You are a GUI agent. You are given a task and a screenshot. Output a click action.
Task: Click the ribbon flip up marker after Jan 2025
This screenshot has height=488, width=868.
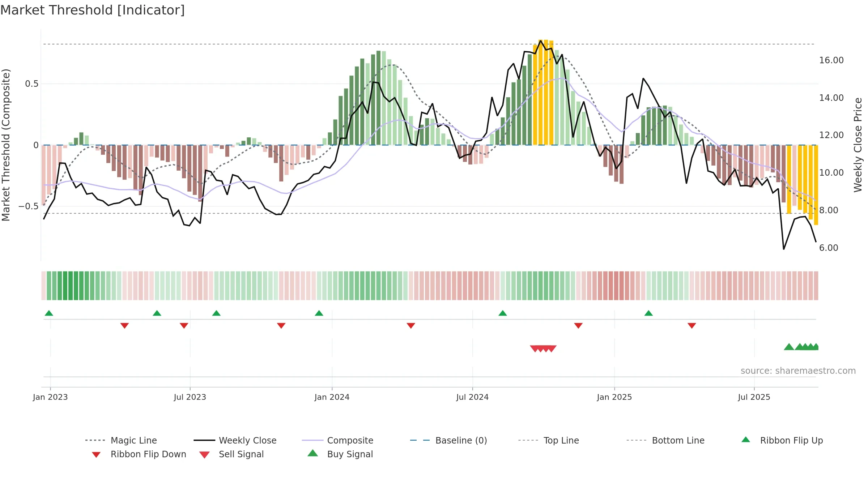click(x=648, y=313)
